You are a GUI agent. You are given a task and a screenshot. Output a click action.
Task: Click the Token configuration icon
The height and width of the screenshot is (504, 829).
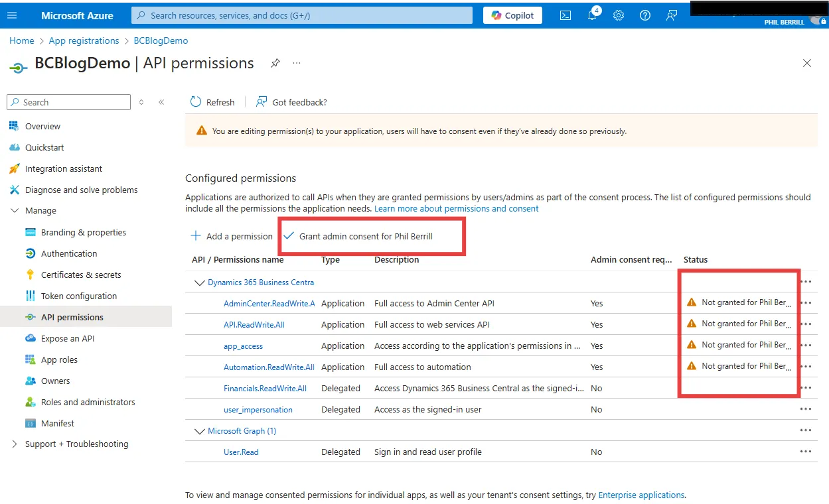[x=30, y=296]
